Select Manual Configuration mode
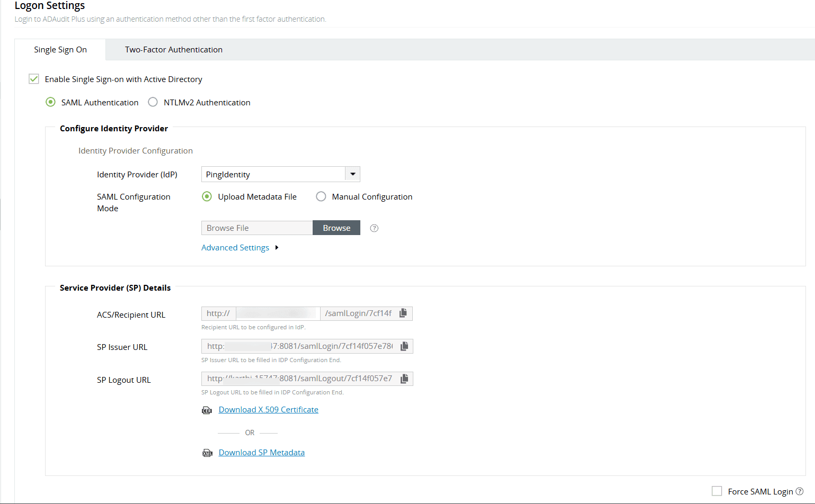This screenshot has height=504, width=815. click(321, 196)
